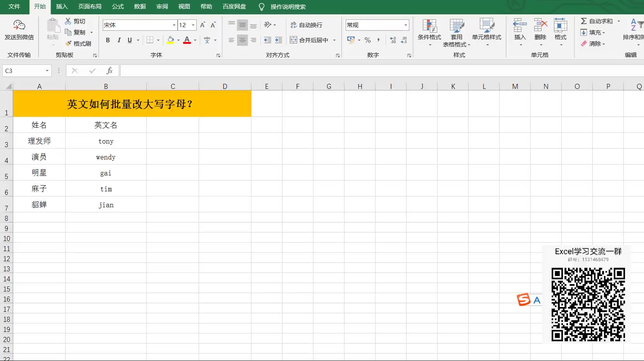
Task: Click the fill color bucket icon
Action: coord(170,40)
